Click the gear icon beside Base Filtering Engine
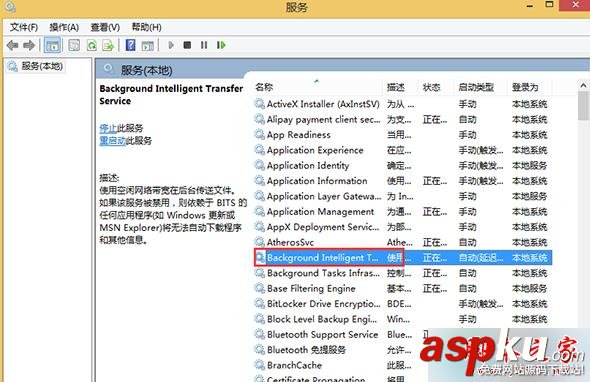This screenshot has height=382, width=590. point(260,288)
